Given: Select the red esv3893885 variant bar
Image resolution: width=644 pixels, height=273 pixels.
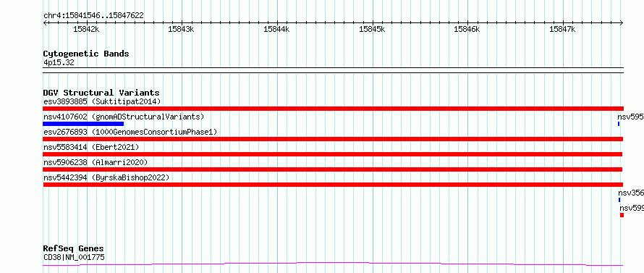Looking at the screenshot, I should pos(333,109).
